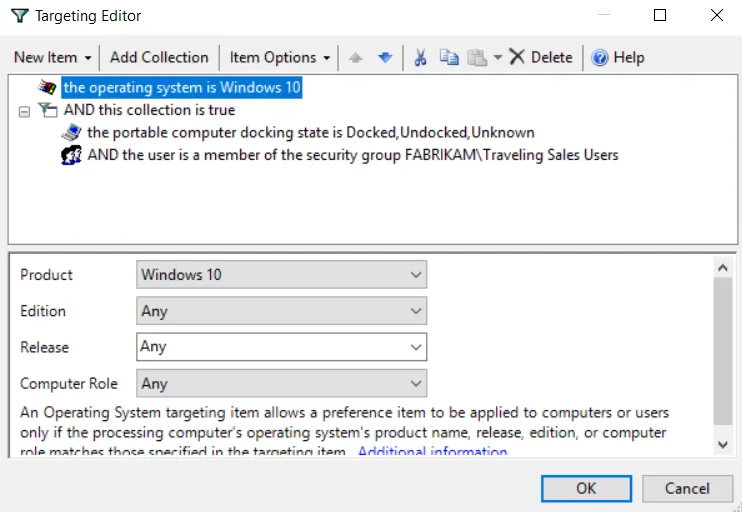Viewport: 742px width, 512px height.
Task: Open the Product dropdown
Action: coord(282,274)
